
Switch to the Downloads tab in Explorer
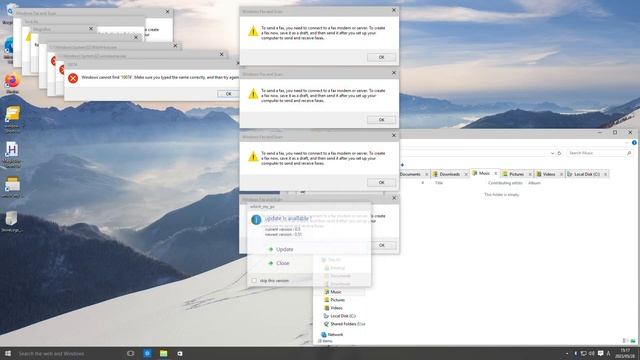pyautogui.click(x=449, y=174)
